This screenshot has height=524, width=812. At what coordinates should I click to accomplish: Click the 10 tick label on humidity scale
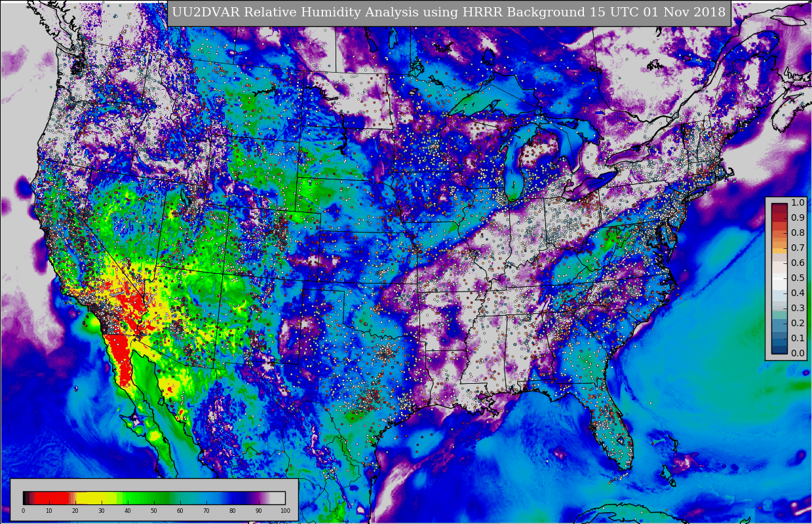tap(49, 511)
